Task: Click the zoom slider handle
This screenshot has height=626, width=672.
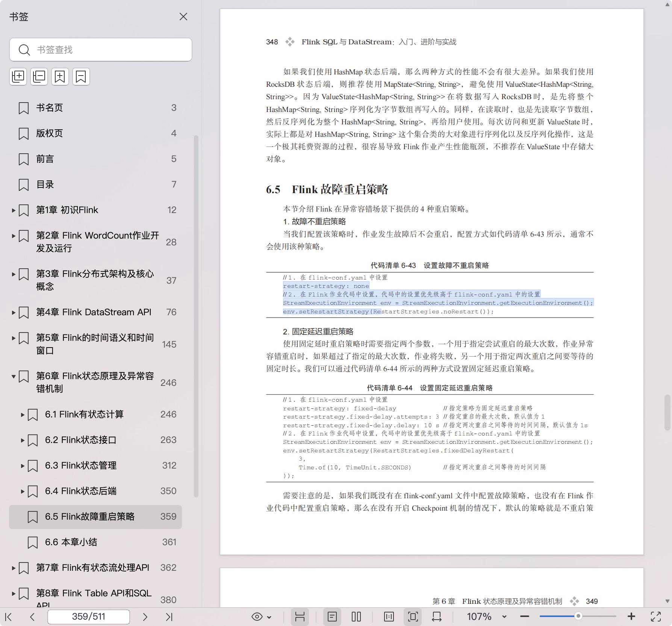Action: [578, 616]
